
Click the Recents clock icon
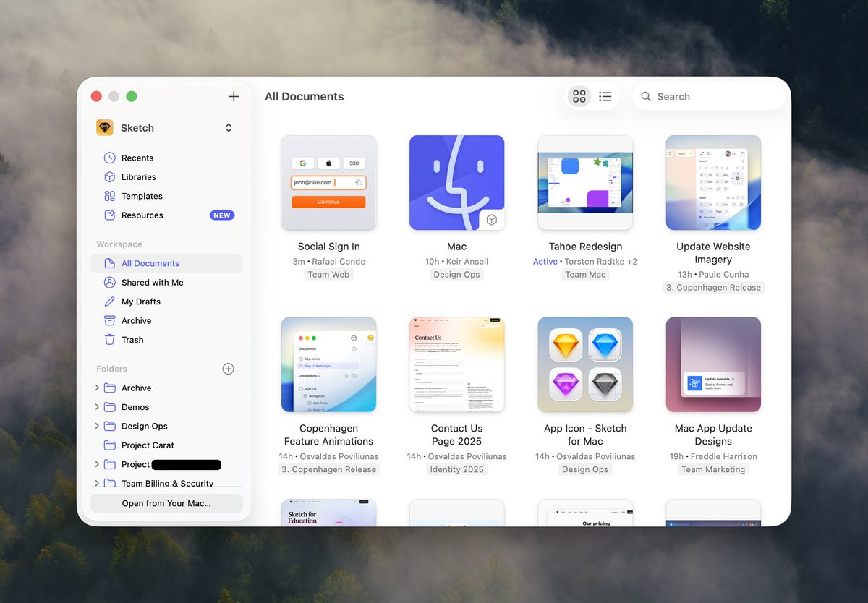click(x=109, y=158)
